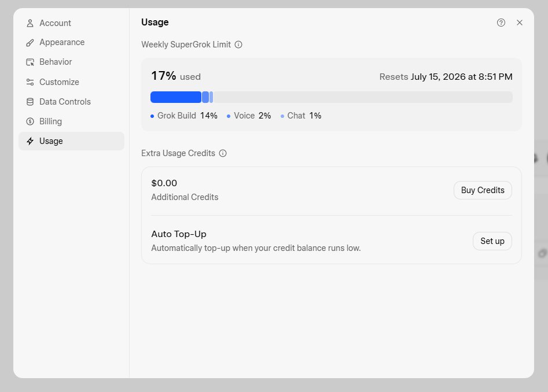Click the Data Controls database icon

coord(30,102)
